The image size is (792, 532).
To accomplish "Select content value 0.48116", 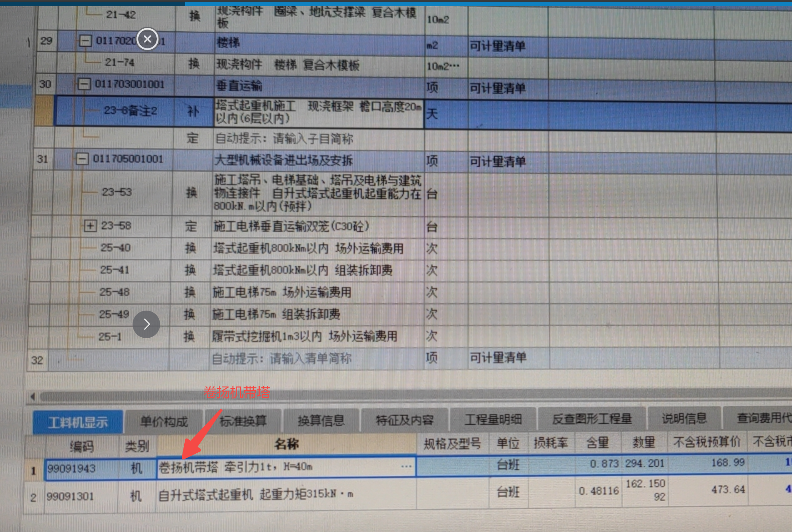I will pyautogui.click(x=599, y=491).
